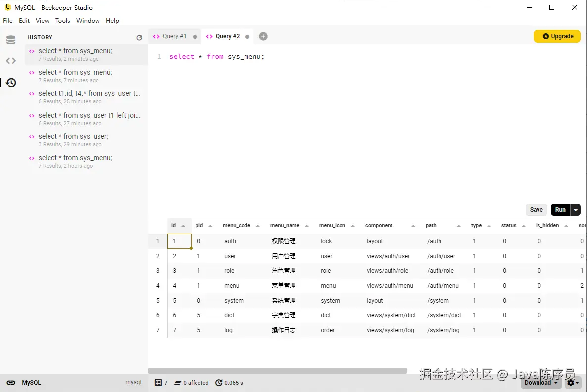Open the database tables sidebar icon
Viewport: 587px width, 392px height.
(x=11, y=39)
